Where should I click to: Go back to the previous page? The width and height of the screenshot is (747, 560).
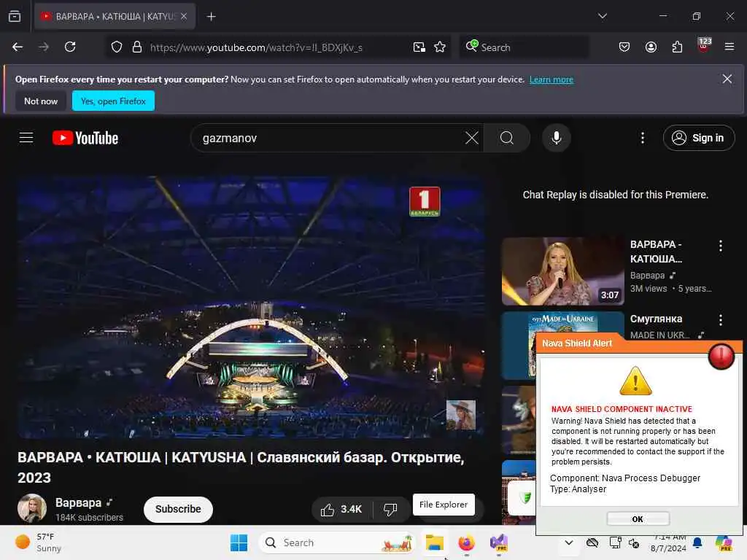coord(18,47)
